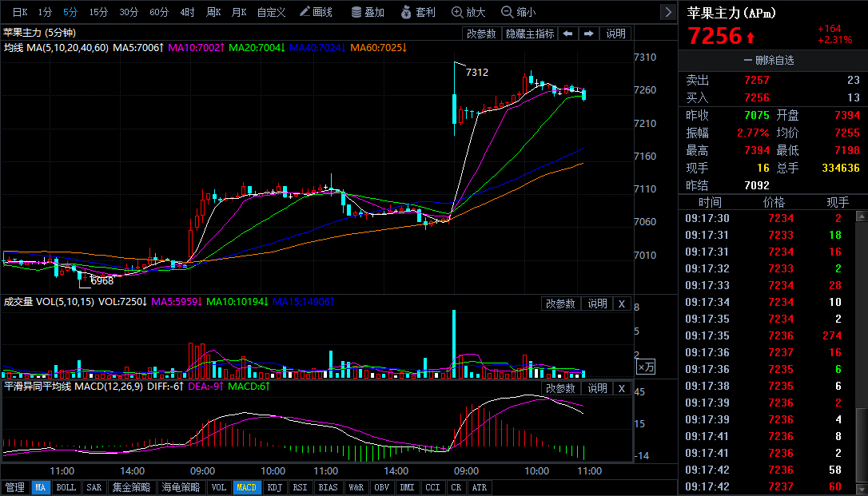
Task: Close the 成交量 volume indicator panel
Action: pyautogui.click(x=622, y=304)
